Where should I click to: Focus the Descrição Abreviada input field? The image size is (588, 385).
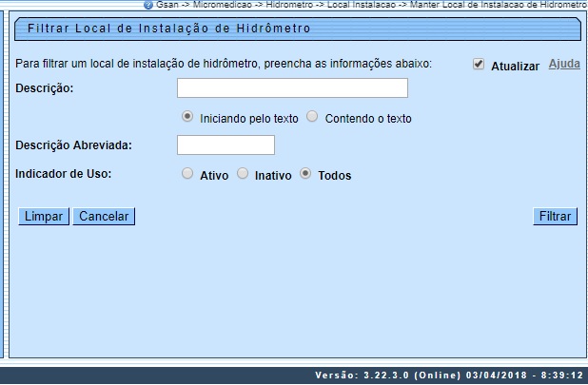(225, 144)
